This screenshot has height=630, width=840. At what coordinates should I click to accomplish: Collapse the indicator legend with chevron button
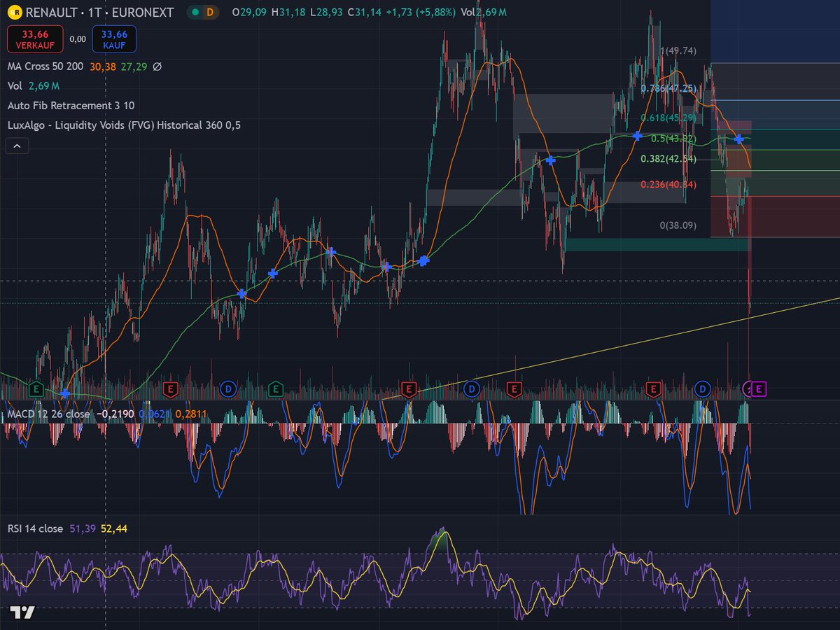[17, 146]
